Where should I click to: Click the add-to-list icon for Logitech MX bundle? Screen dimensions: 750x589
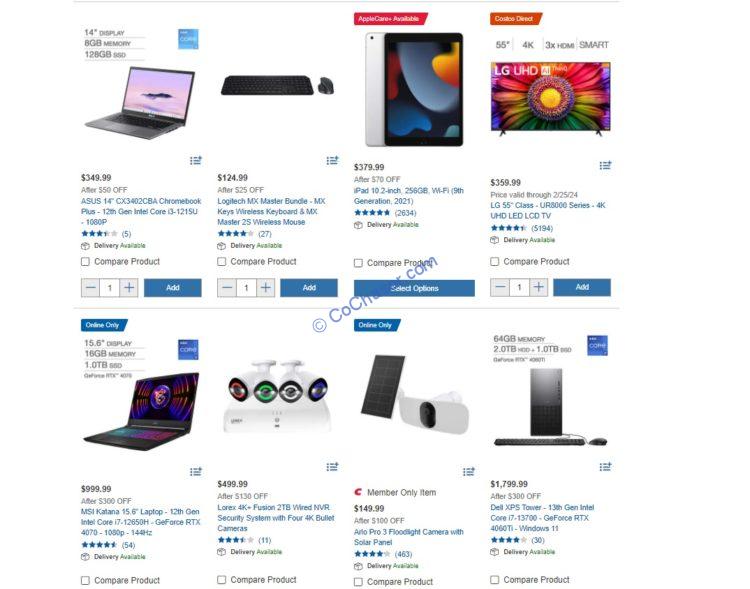pos(332,160)
